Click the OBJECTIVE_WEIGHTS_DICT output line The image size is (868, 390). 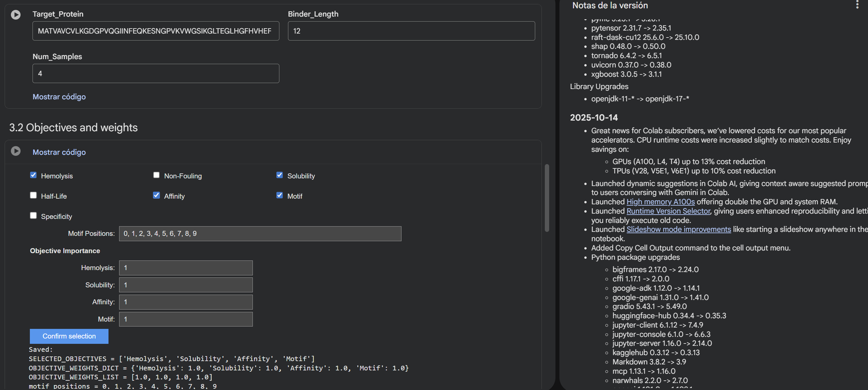click(x=218, y=368)
